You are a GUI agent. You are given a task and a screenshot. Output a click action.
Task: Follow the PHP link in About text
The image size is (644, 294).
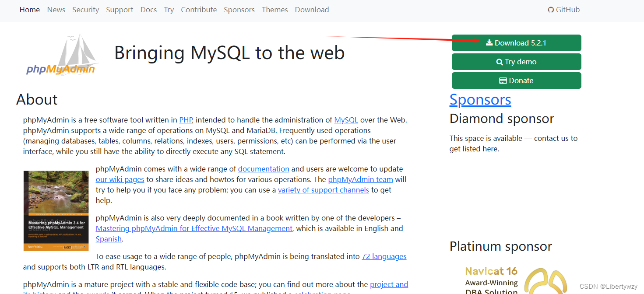tap(186, 120)
